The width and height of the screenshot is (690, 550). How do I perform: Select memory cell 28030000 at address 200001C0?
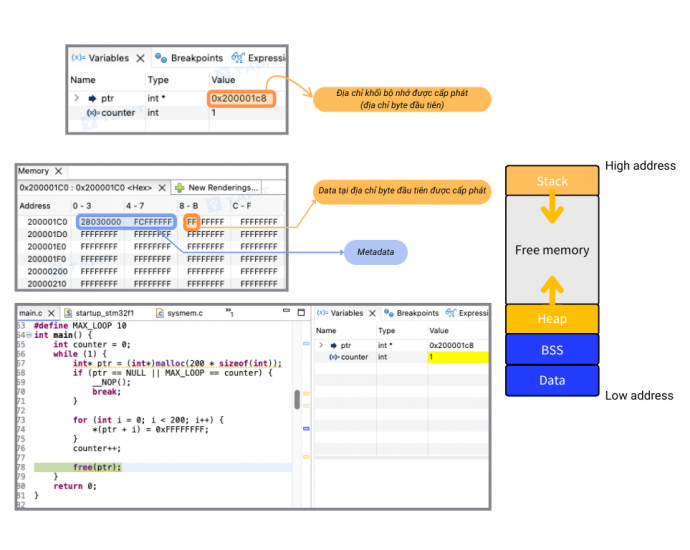click(101, 222)
